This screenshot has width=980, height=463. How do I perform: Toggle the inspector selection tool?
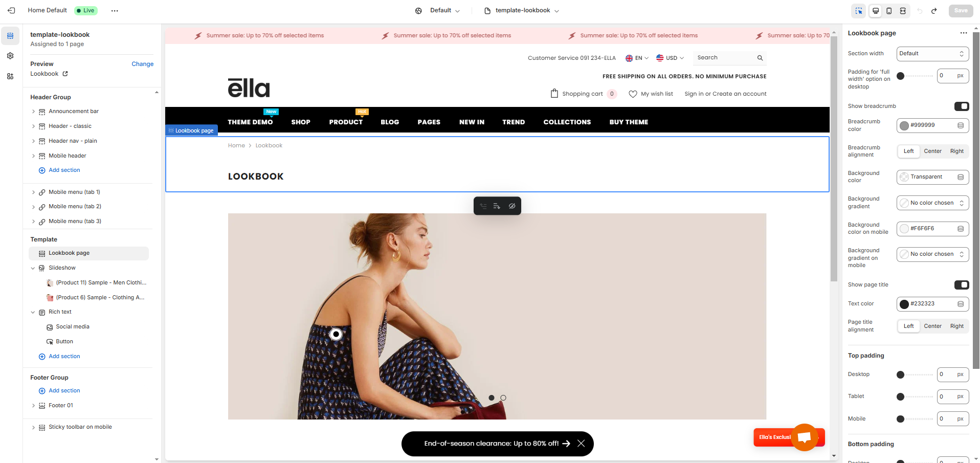[x=859, y=11]
